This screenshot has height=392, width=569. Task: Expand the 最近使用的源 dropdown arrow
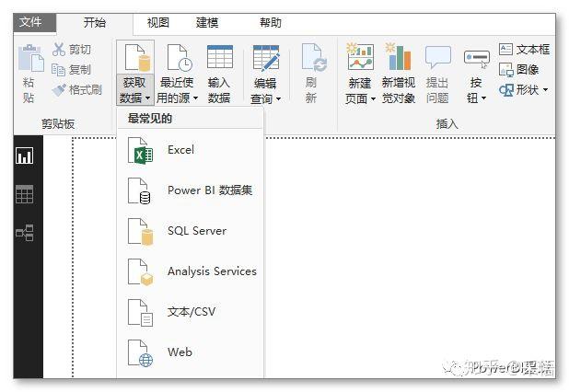tap(195, 98)
